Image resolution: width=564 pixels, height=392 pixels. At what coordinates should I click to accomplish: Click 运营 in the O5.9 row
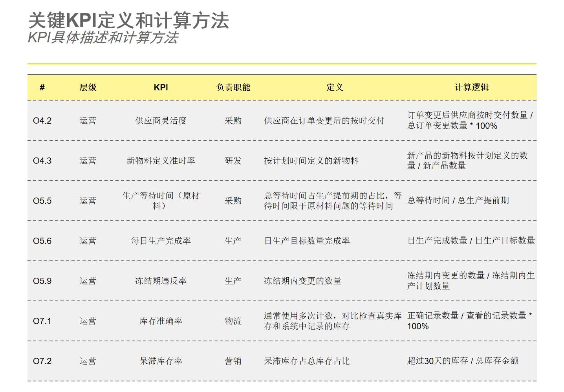(88, 281)
